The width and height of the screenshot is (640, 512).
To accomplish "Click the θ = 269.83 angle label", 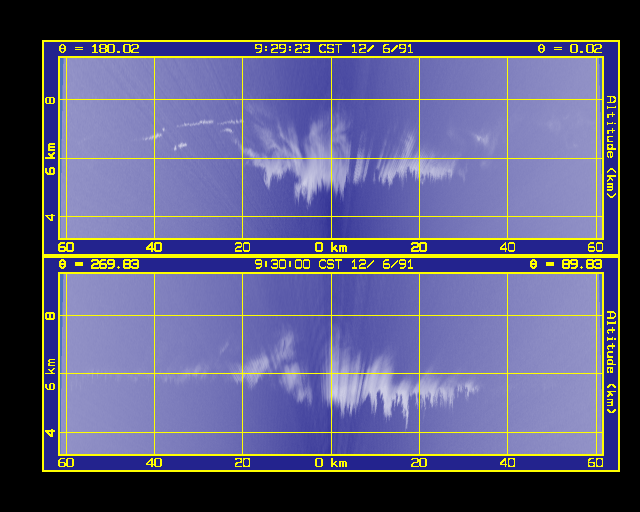I will 99,265.
